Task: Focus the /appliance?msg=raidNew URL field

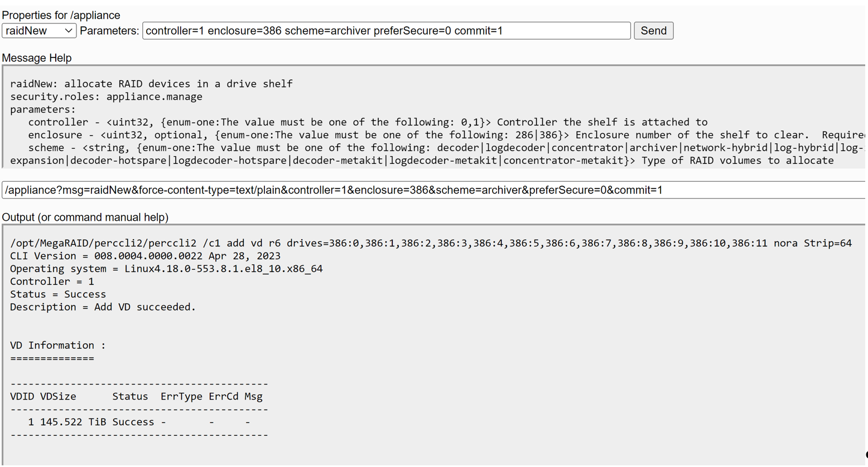Action: 433,190
